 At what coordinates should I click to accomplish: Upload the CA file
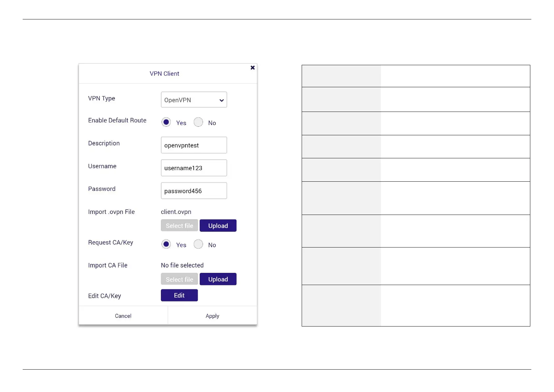pos(218,279)
